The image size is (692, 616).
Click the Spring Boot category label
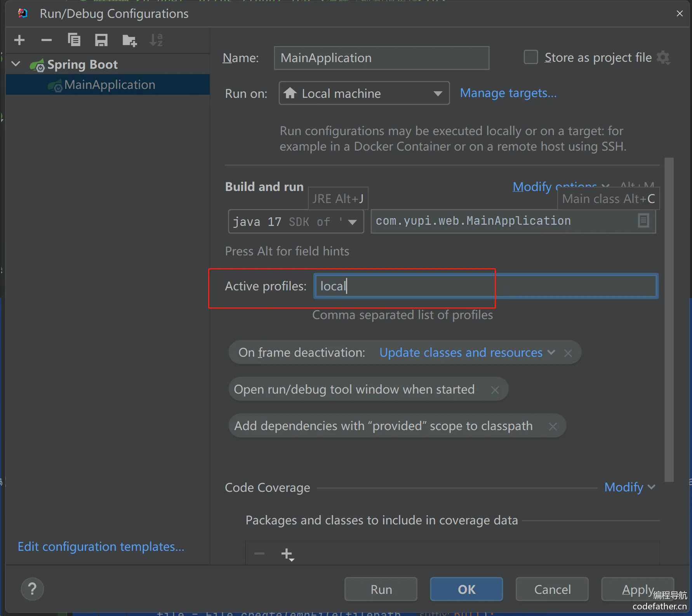(x=82, y=64)
